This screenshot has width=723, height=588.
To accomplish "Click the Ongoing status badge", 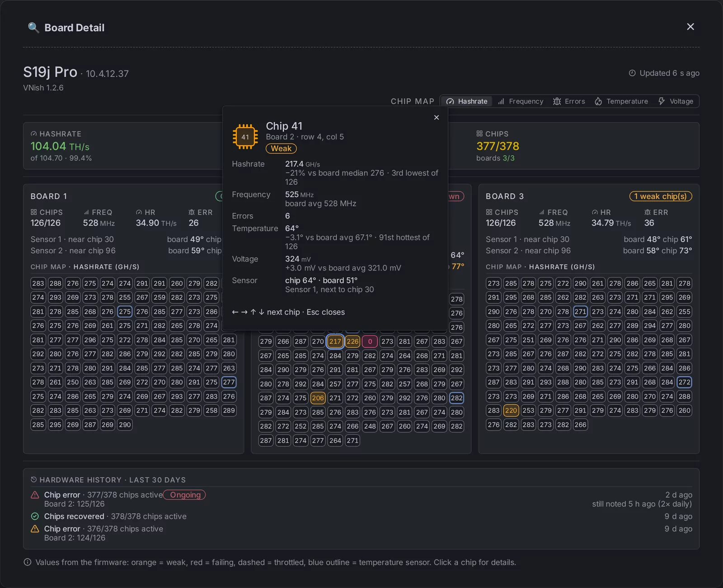I will (x=185, y=495).
